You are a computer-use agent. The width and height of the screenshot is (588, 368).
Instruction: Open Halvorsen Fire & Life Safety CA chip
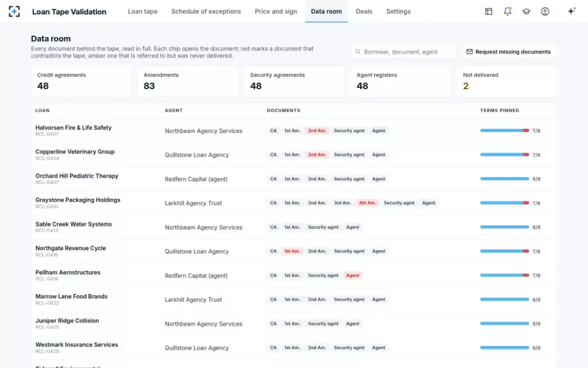pyautogui.click(x=273, y=131)
